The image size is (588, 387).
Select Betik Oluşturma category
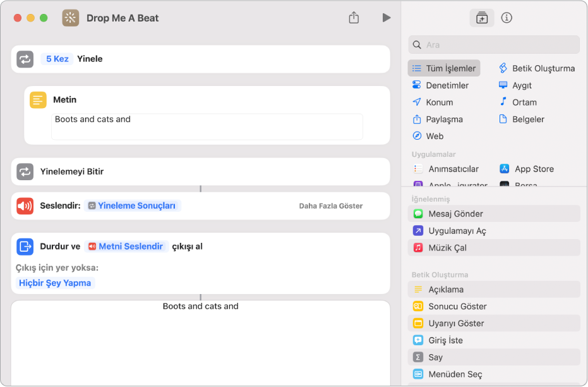click(537, 68)
